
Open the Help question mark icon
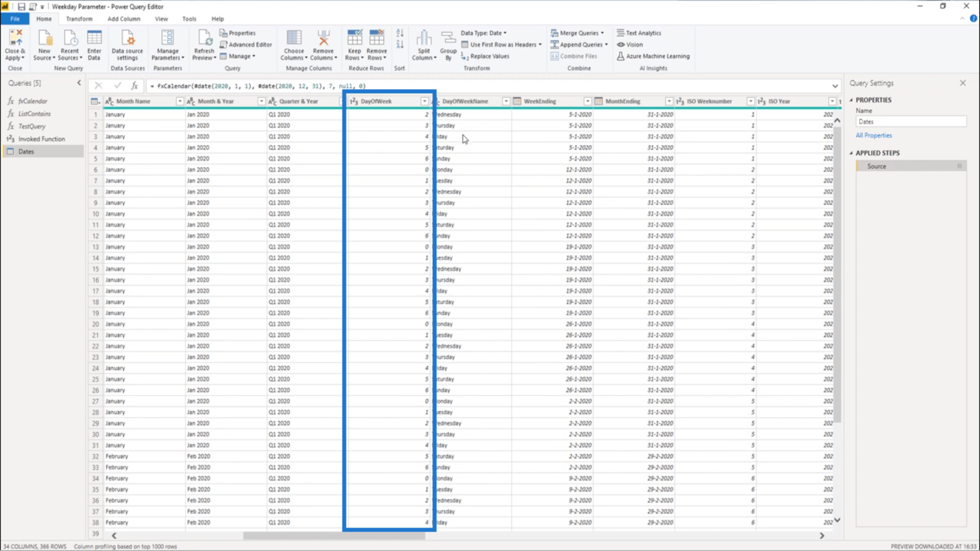click(973, 19)
